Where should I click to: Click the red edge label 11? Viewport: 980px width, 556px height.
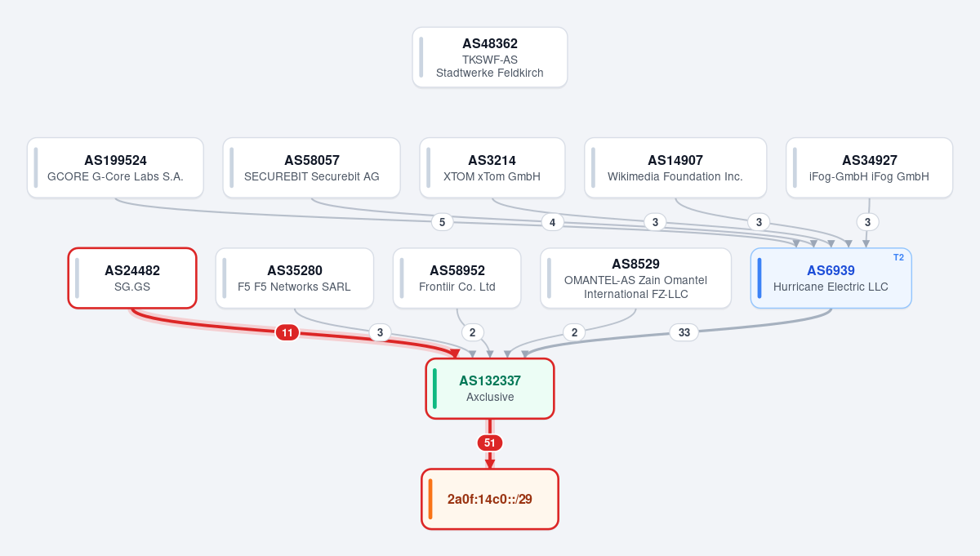coord(287,332)
